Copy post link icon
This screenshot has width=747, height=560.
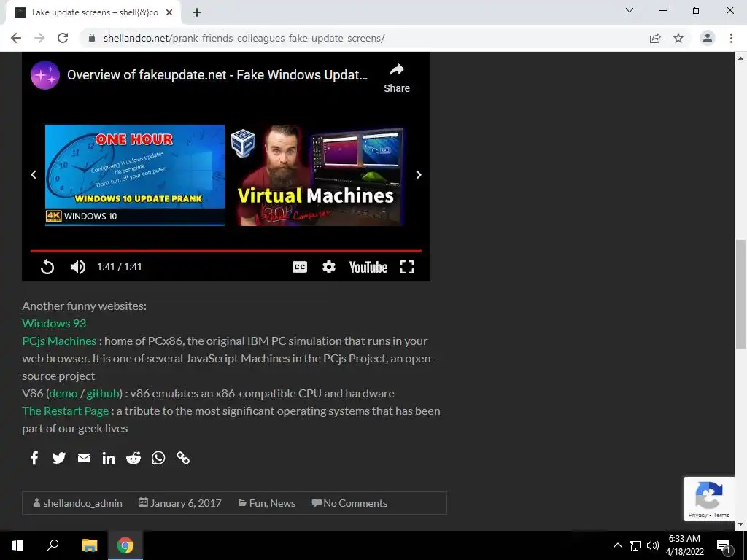[x=183, y=458]
